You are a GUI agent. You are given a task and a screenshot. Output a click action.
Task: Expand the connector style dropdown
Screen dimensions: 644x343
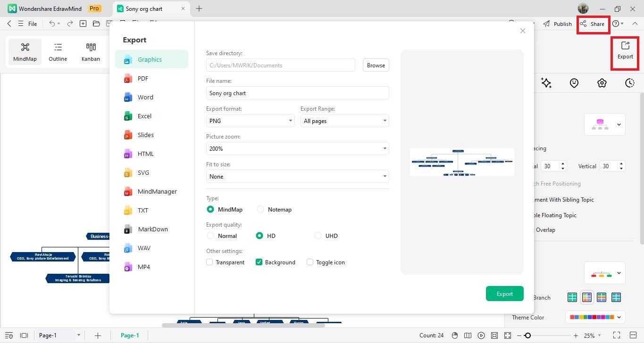[605, 273]
